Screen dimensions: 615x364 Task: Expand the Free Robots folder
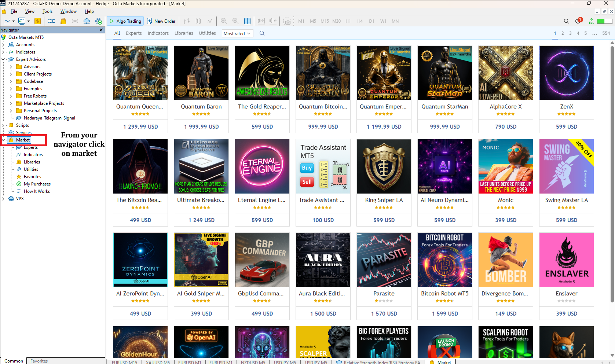click(x=11, y=96)
